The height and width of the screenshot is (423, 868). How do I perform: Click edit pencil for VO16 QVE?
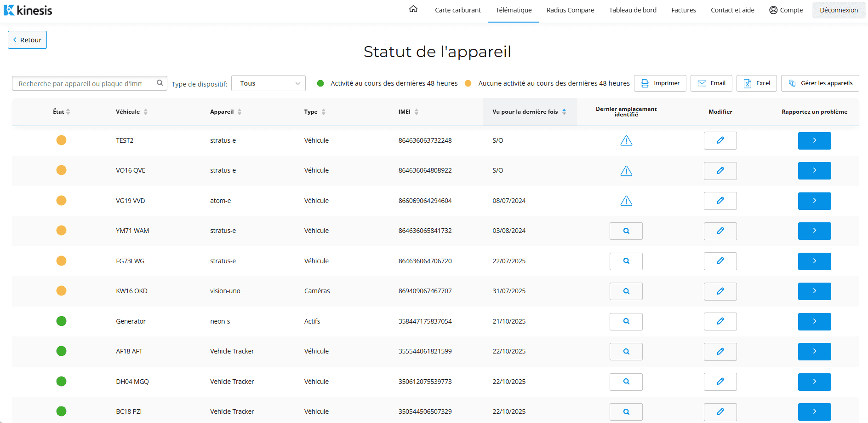[720, 171]
